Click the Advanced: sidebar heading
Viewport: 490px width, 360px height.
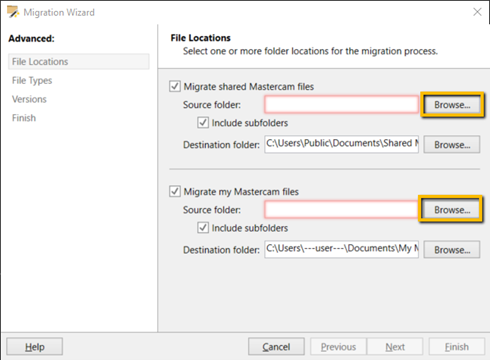tap(31, 39)
